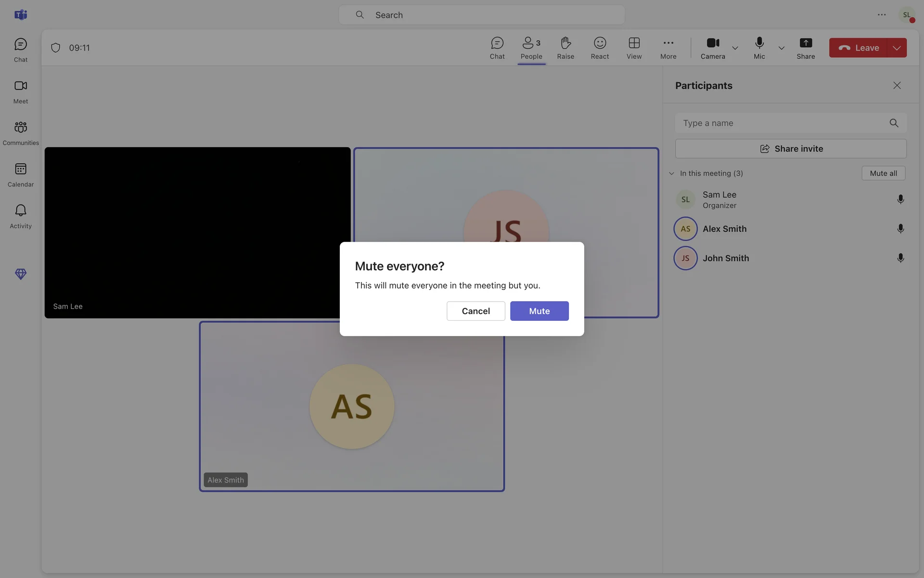Open Calendar in left sidebar

[x=21, y=174]
